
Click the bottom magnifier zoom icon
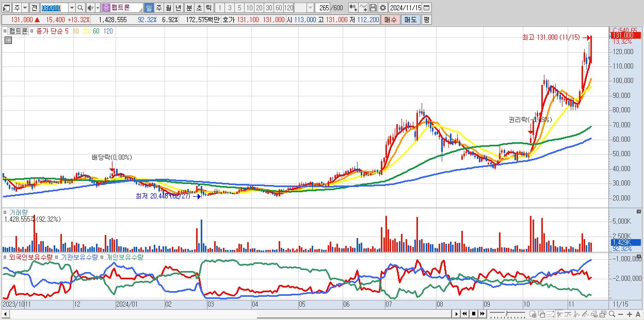pos(612,314)
